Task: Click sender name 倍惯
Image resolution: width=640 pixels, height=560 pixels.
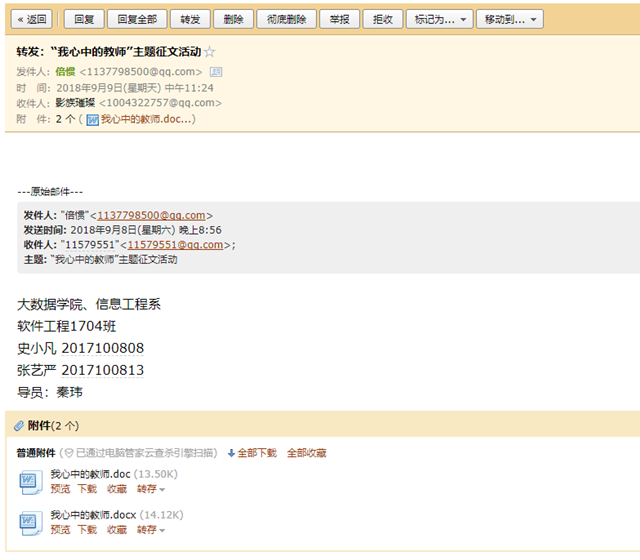Action: (x=65, y=72)
